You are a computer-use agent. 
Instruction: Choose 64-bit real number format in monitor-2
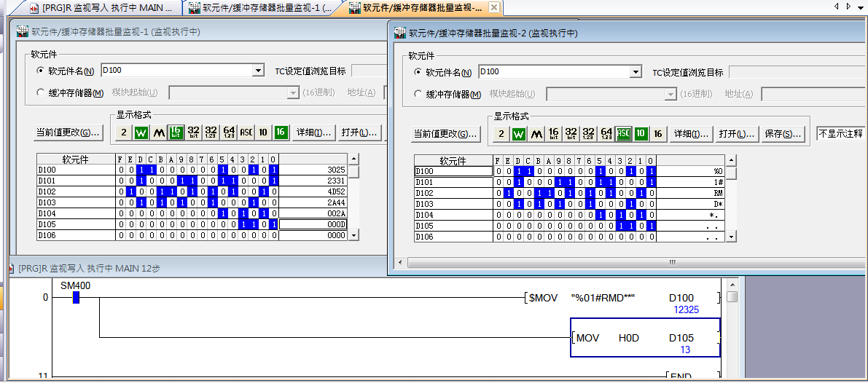[x=606, y=134]
